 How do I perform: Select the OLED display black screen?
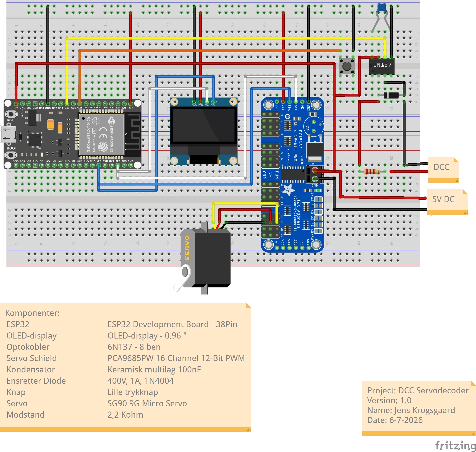(x=204, y=125)
